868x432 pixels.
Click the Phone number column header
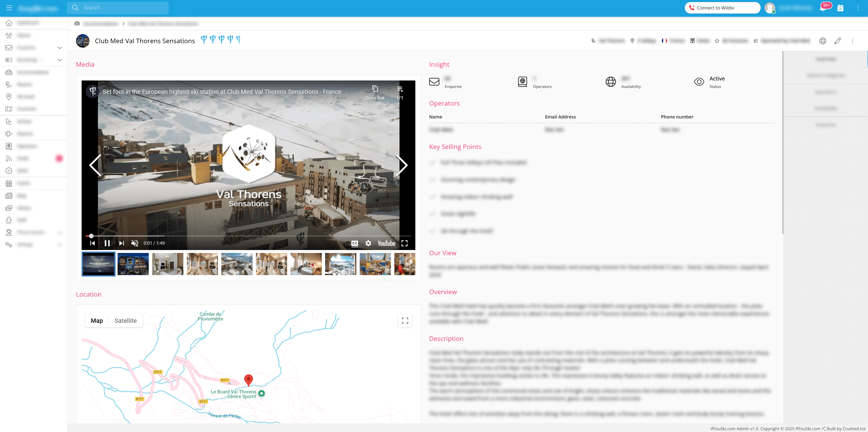tap(677, 117)
